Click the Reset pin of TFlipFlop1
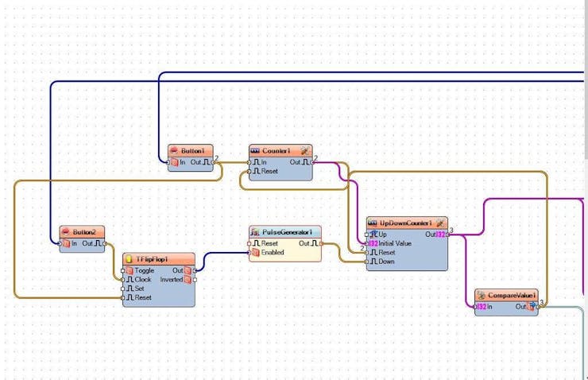Viewport: 588px width, 380px height. coord(123,297)
